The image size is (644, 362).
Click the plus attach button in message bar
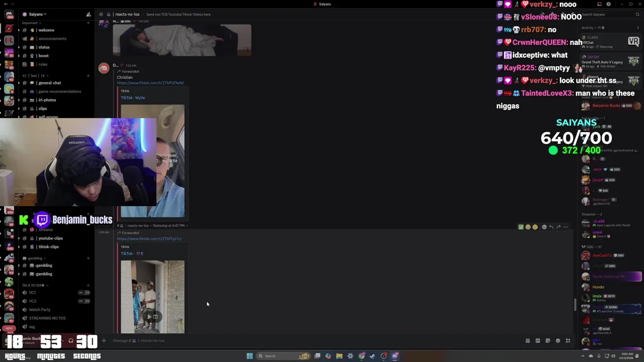tap(104, 341)
